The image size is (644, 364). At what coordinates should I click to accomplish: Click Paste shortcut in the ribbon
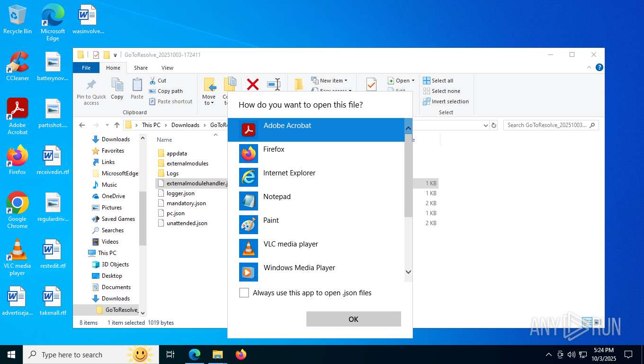(170, 101)
